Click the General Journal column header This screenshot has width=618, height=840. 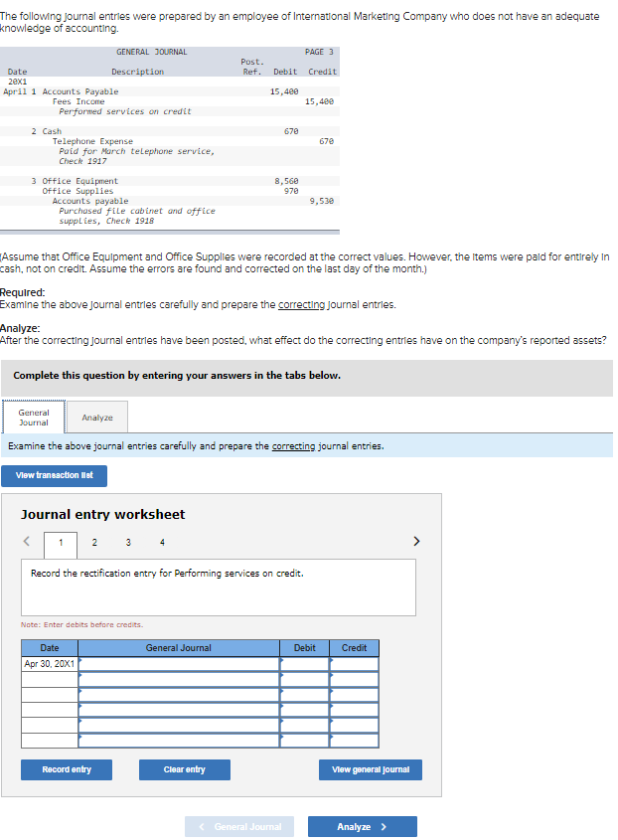tap(179, 648)
